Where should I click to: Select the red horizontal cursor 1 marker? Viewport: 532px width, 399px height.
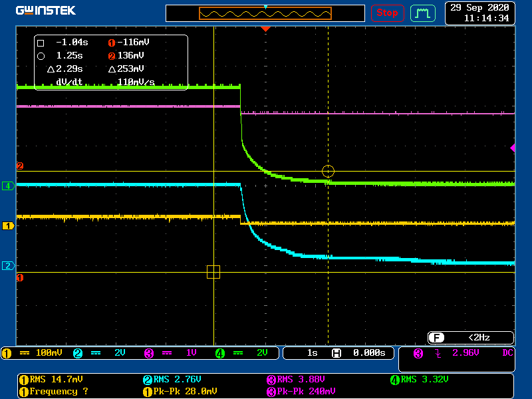[x=20, y=277]
